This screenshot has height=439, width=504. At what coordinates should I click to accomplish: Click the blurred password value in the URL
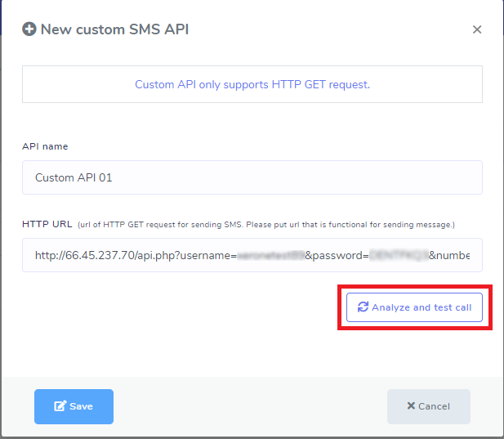(398, 255)
